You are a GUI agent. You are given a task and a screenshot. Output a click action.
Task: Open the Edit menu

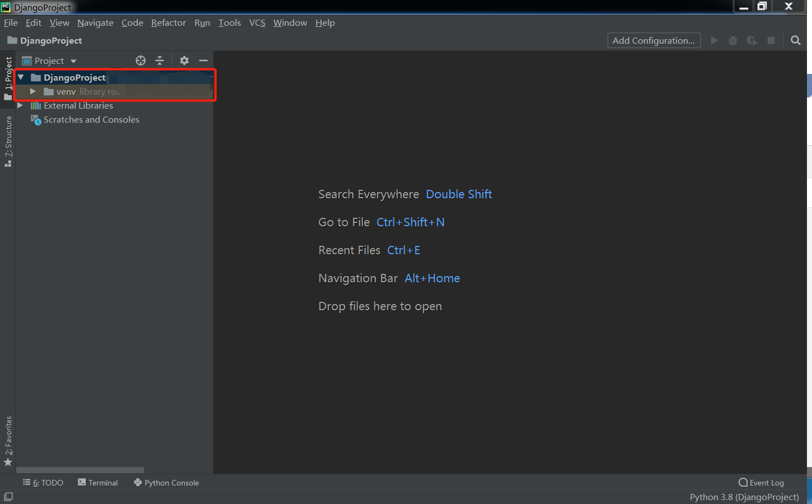(x=34, y=22)
